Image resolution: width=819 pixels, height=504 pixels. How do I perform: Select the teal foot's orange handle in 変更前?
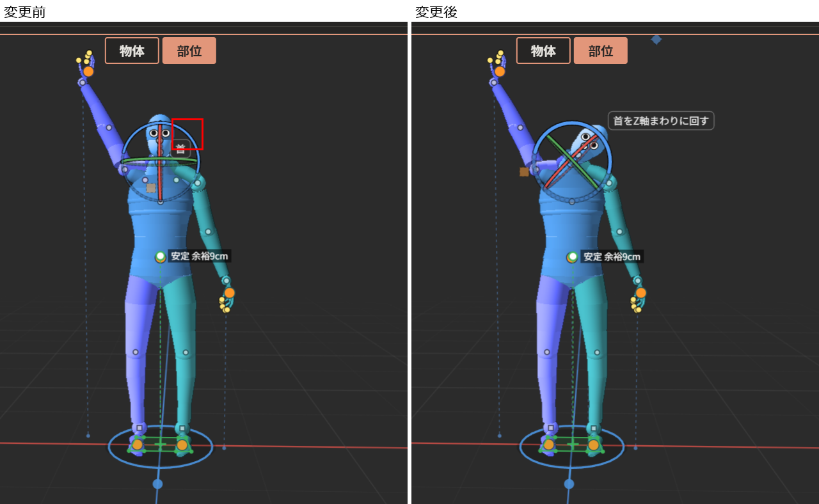click(182, 445)
